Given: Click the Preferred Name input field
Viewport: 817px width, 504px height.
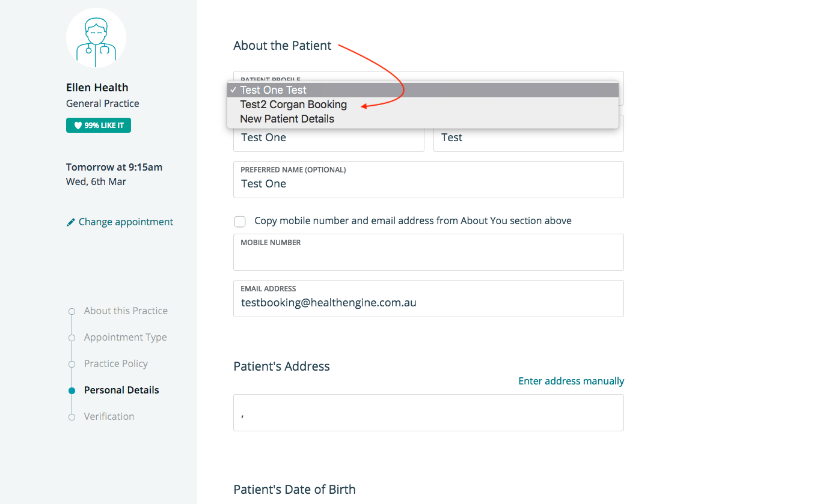Looking at the screenshot, I should pos(428,184).
